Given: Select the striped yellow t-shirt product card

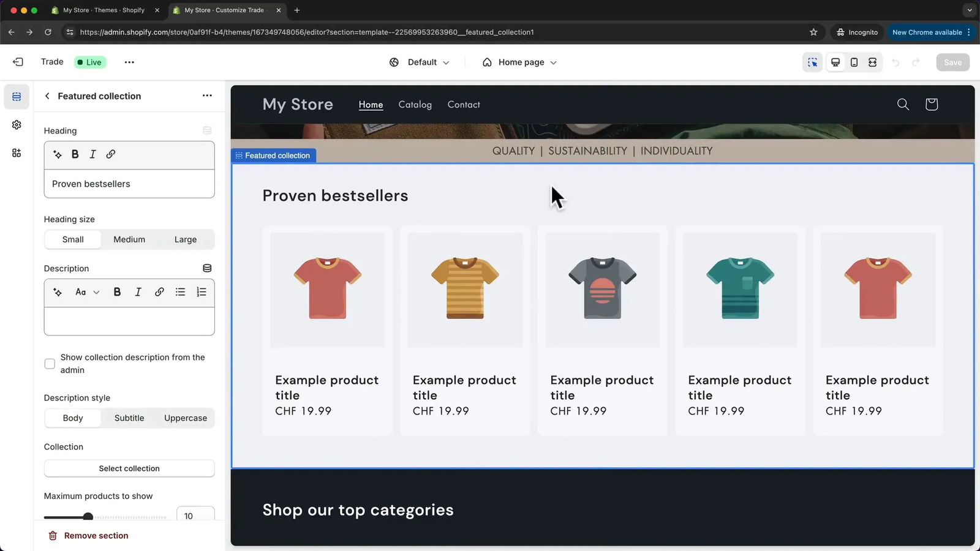Looking at the screenshot, I should 465,331.
